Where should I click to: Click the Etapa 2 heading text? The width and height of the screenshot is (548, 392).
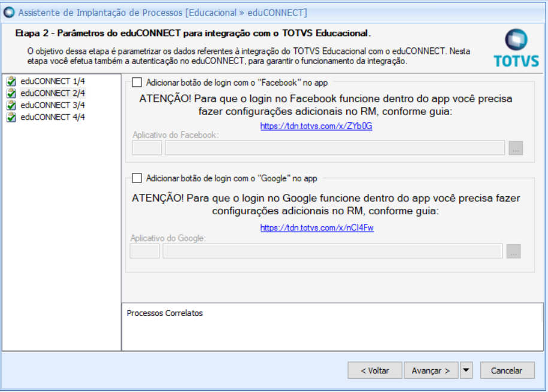(193, 33)
